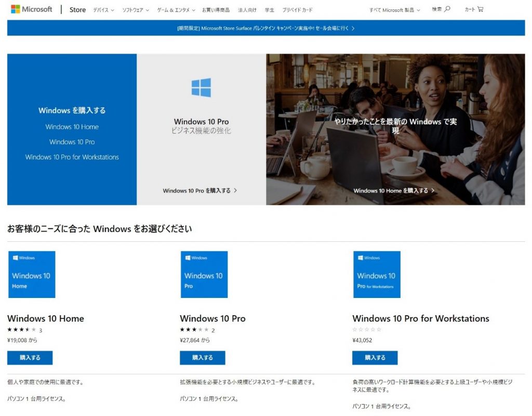Click the Windows を購入する heading

(72, 110)
